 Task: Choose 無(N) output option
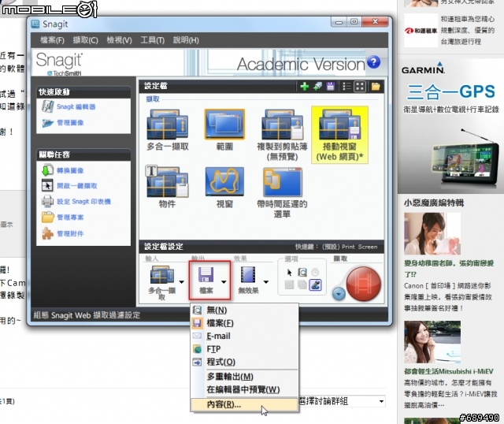(244, 310)
